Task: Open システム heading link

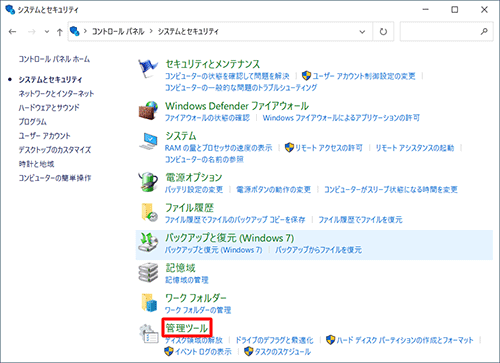Action: [181, 136]
